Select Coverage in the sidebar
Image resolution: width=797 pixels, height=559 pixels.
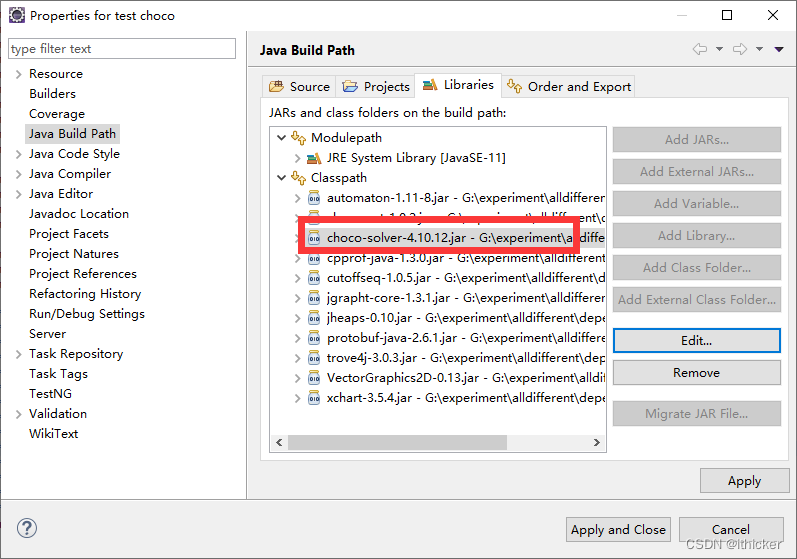point(57,114)
